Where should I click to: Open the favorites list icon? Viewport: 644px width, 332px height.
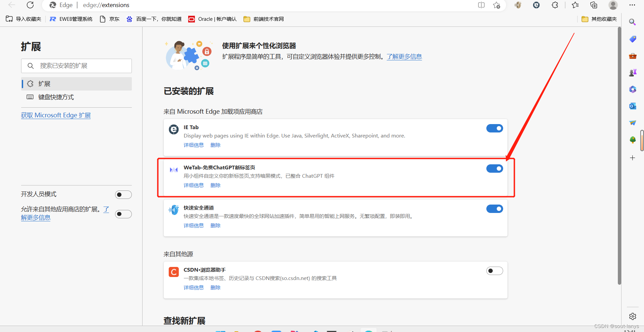point(575,5)
